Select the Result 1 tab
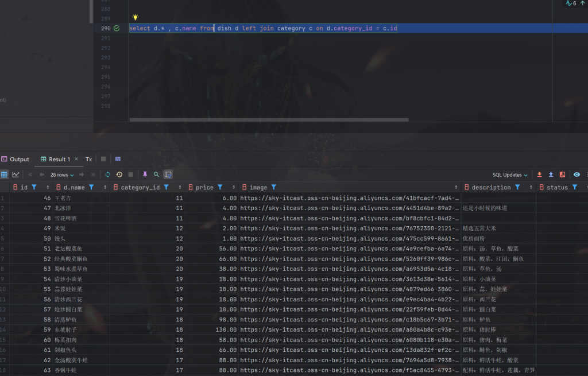This screenshot has height=376, width=588. (55, 159)
